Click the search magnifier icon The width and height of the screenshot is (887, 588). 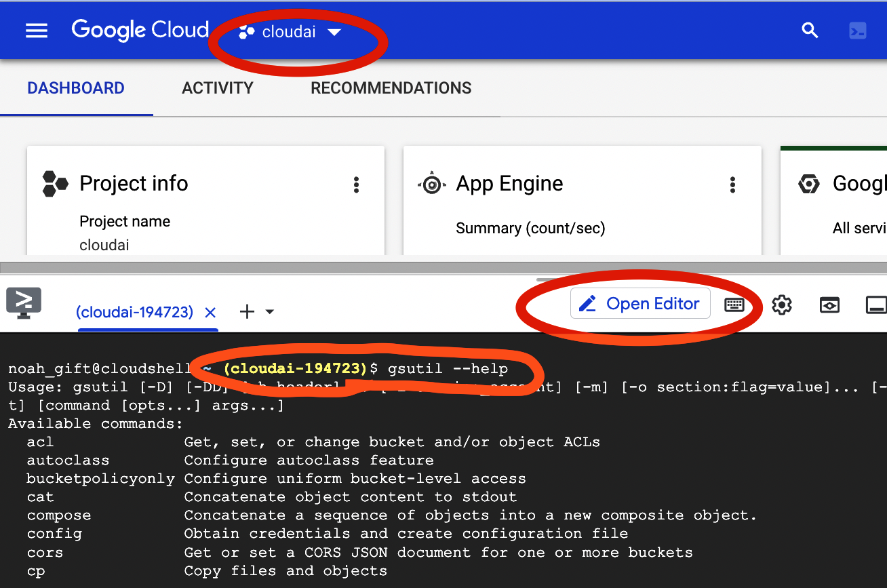click(x=810, y=31)
